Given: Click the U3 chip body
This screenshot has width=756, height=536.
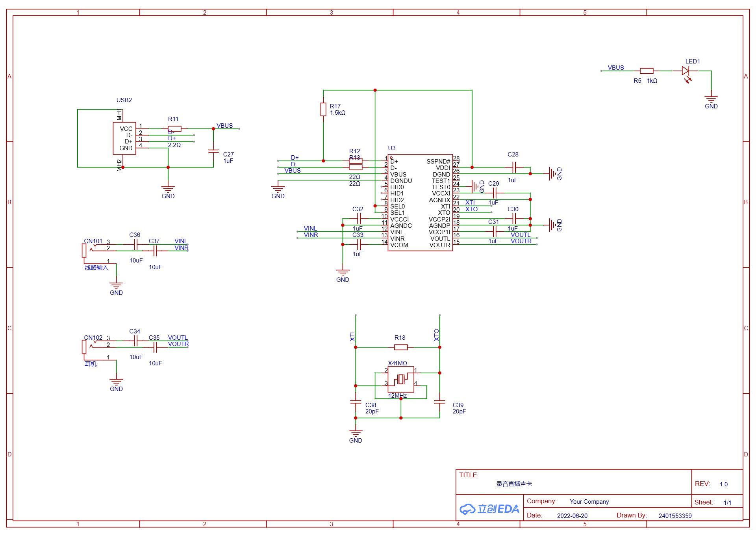Looking at the screenshot, I should pos(420,203).
